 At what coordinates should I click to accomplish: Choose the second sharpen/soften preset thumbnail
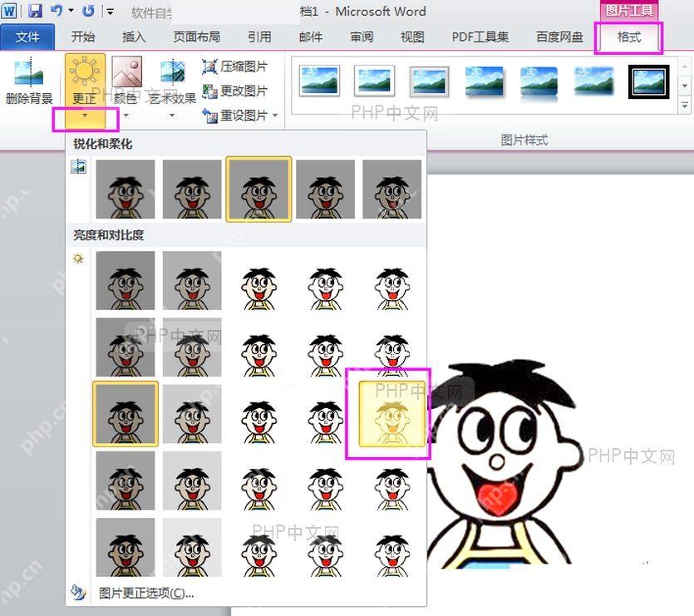(x=192, y=189)
